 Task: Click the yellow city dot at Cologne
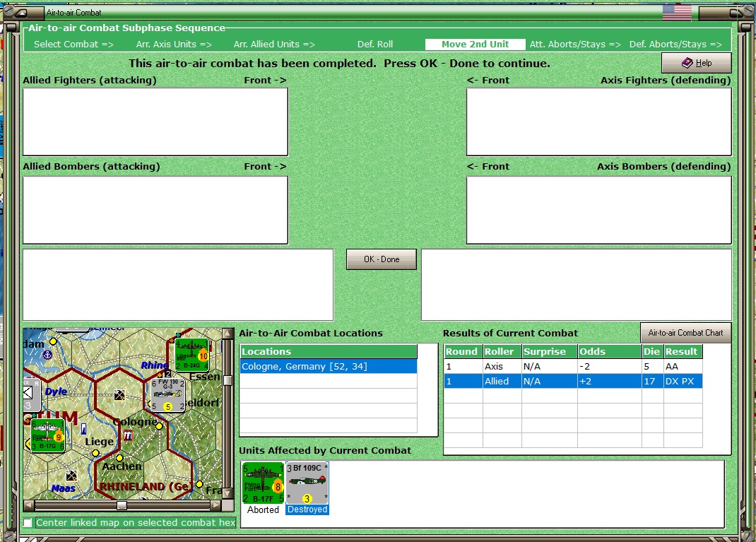159,426
